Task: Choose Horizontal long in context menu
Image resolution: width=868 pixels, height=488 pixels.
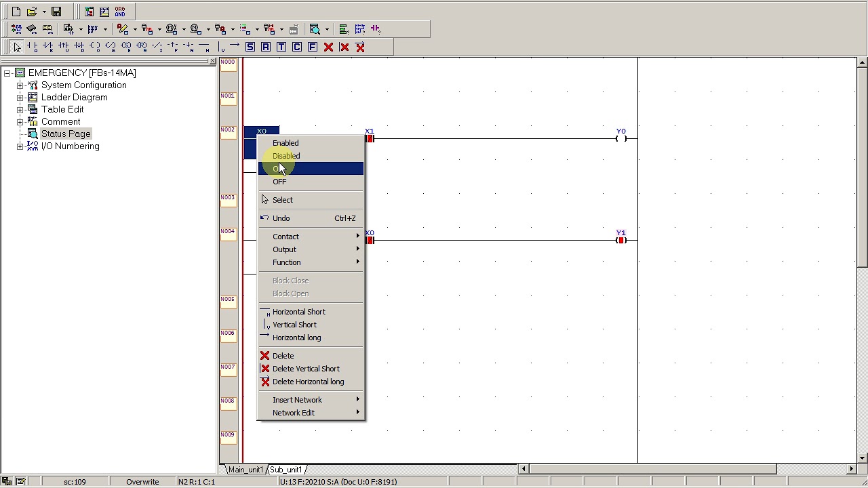Action: coord(311,338)
